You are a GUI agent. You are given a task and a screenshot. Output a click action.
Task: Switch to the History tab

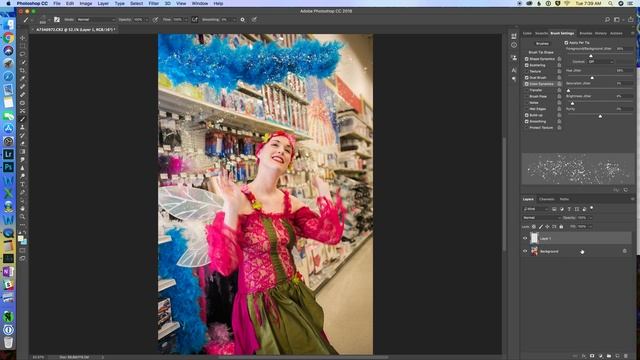[x=600, y=33]
